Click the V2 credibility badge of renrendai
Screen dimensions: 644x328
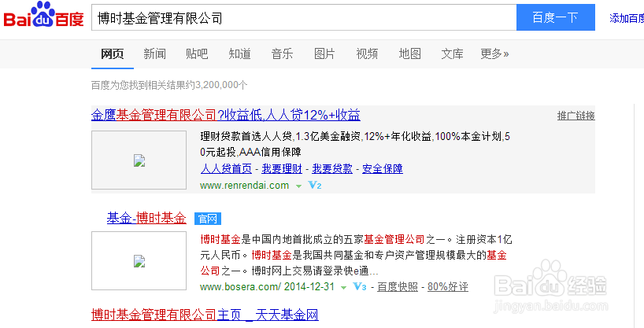coord(315,185)
